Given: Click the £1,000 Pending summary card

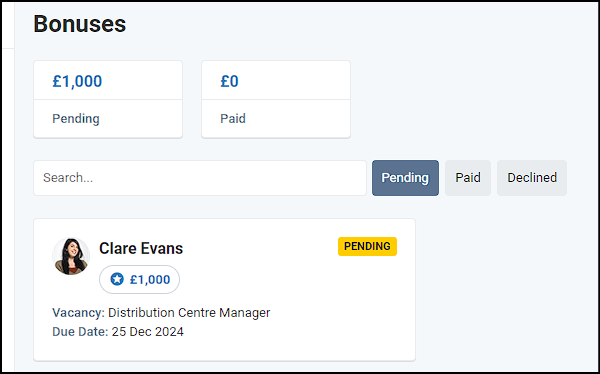Looking at the screenshot, I should (108, 100).
